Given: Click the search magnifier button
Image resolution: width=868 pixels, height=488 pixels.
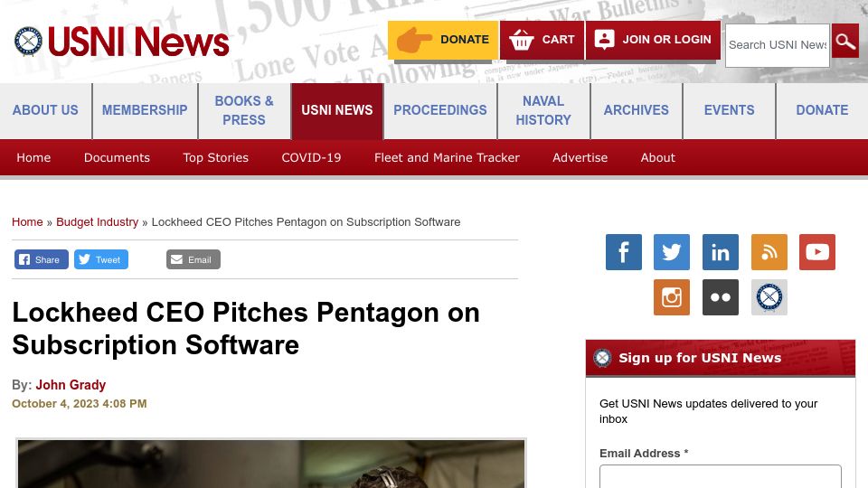Looking at the screenshot, I should coord(844,41).
